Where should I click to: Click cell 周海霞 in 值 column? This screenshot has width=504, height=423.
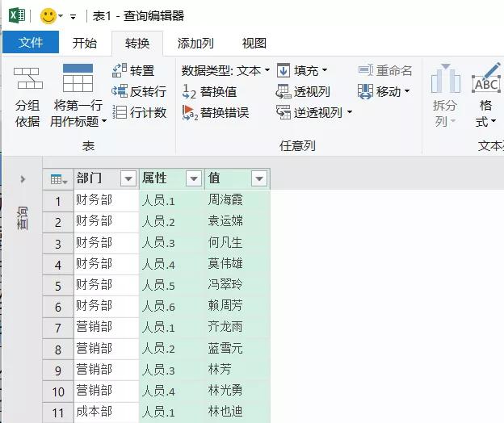pos(237,200)
